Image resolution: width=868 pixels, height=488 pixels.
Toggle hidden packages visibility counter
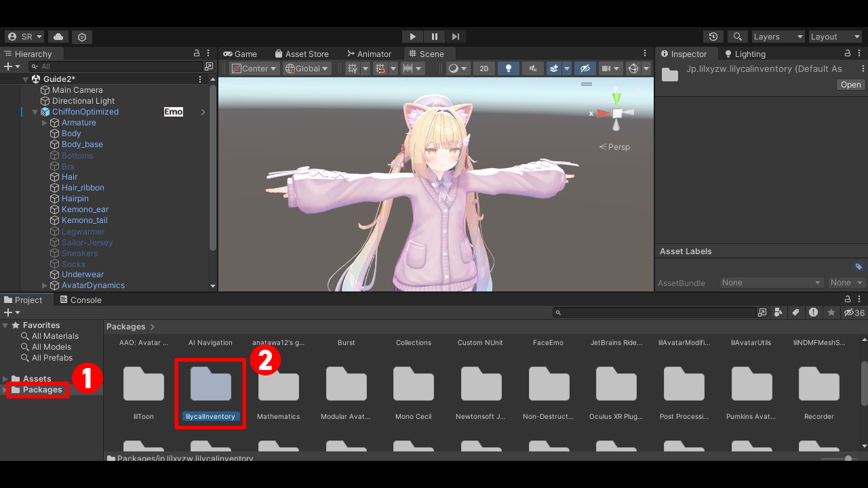pyautogui.click(x=854, y=312)
